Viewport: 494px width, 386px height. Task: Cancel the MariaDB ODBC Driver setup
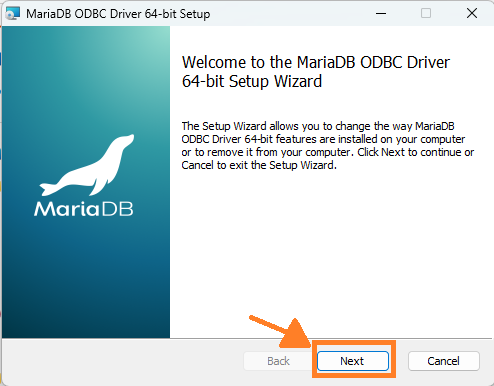tap(444, 361)
